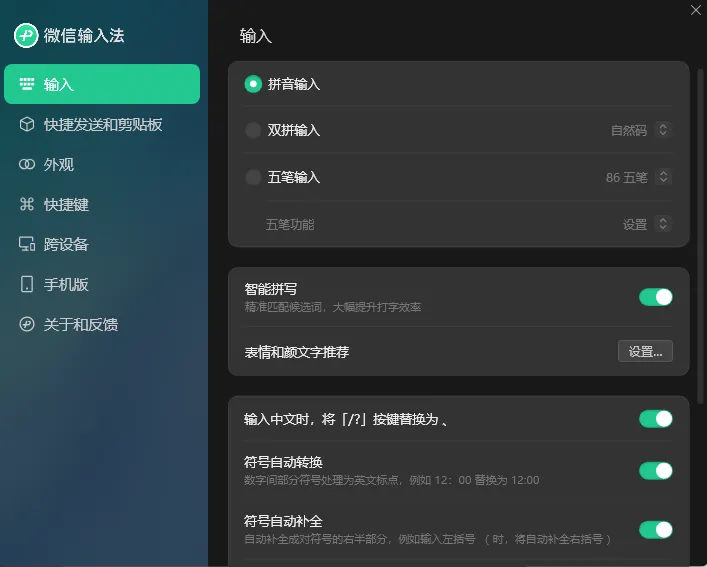The width and height of the screenshot is (707, 567).
Task: Toggle the 智能拼写 switch
Action: click(x=656, y=297)
